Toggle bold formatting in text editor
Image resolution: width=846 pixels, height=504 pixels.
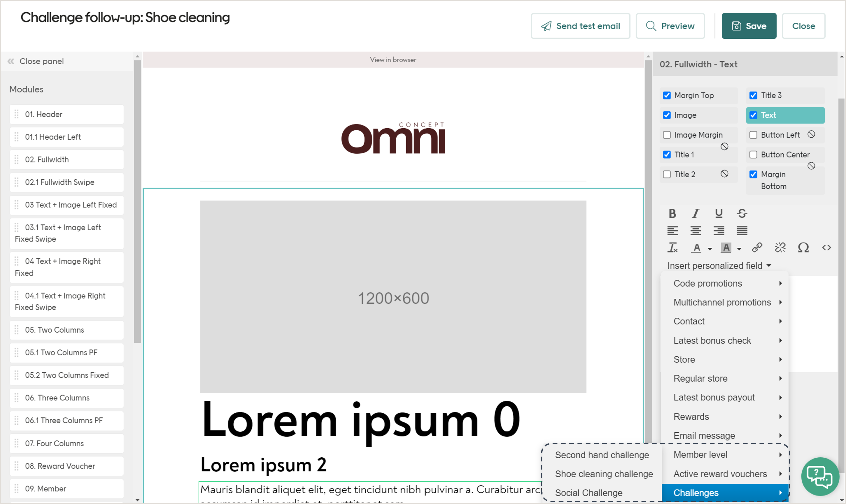[672, 213]
